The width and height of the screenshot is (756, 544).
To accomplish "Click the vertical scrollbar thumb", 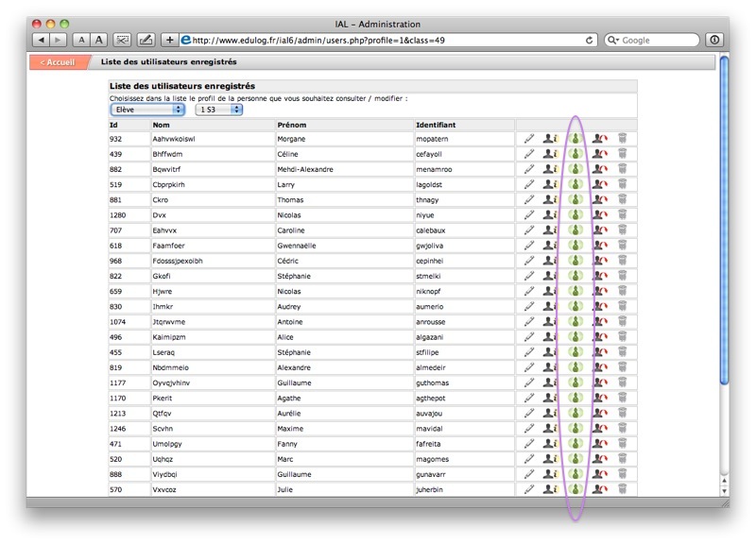I will (724, 217).
